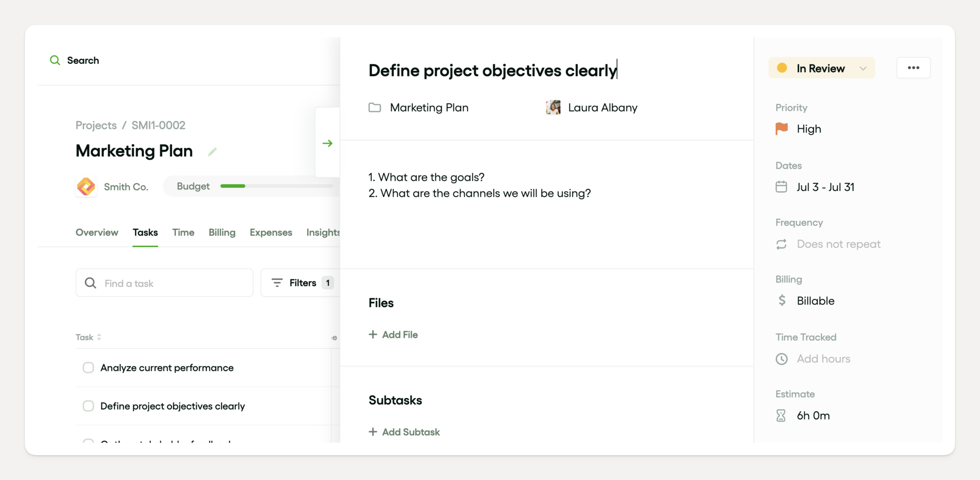Viewport: 980px width, 480px height.
Task: Click Add File link
Action: [393, 334]
